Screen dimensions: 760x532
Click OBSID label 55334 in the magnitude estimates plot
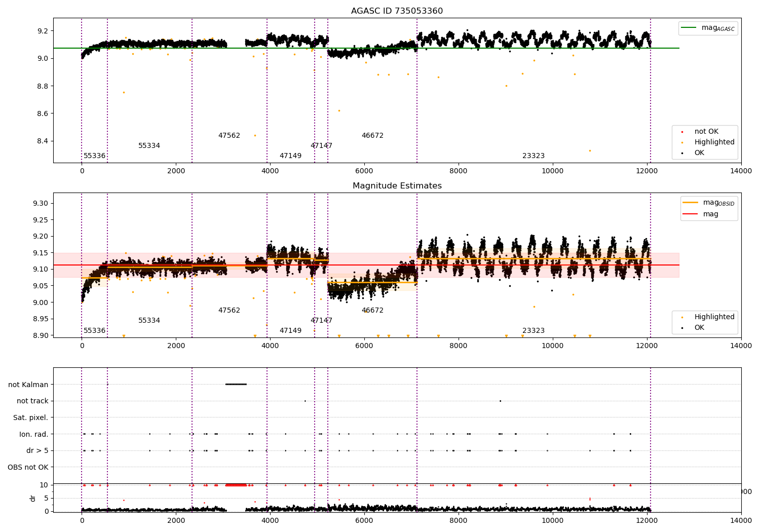pos(149,321)
